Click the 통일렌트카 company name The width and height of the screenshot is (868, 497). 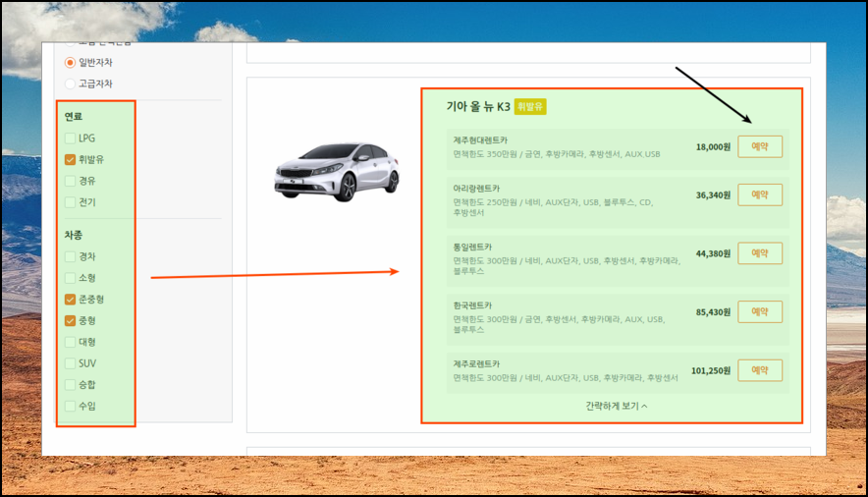pos(472,248)
